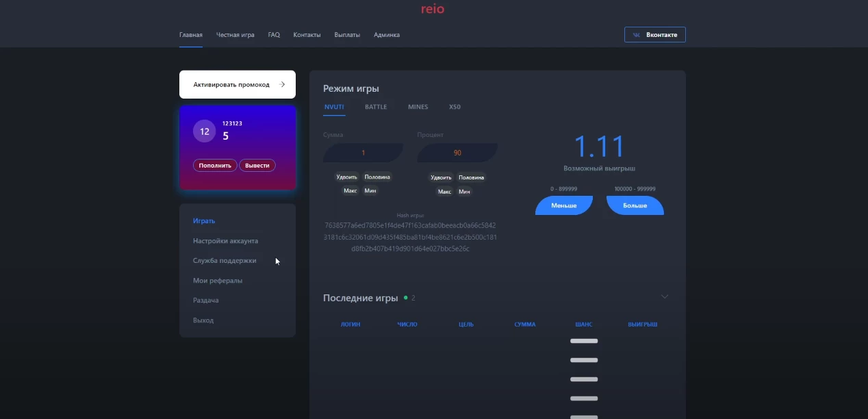Click the Вконтакте button

pyautogui.click(x=655, y=35)
